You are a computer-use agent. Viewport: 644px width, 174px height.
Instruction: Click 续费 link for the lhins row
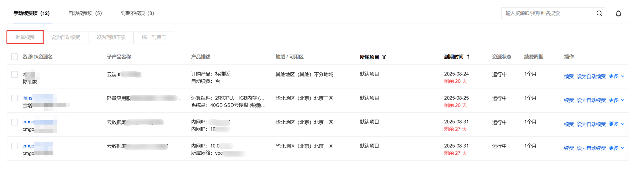click(x=569, y=100)
